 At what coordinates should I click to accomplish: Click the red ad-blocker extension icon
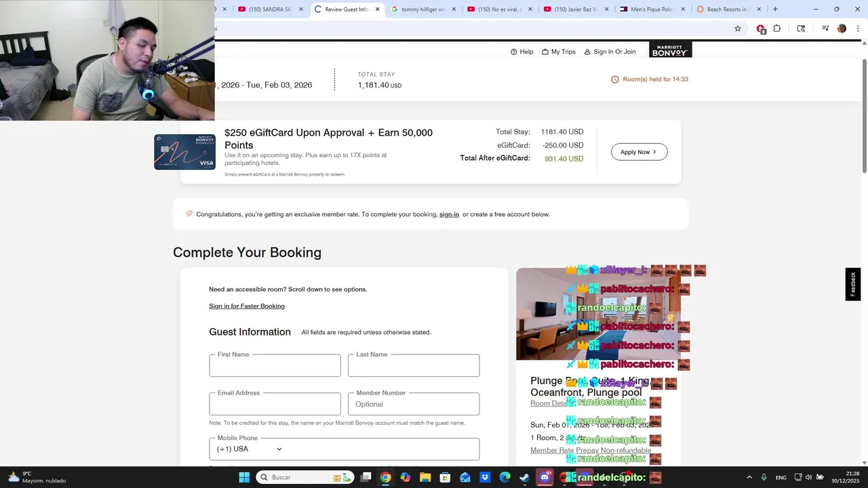[x=761, y=28]
